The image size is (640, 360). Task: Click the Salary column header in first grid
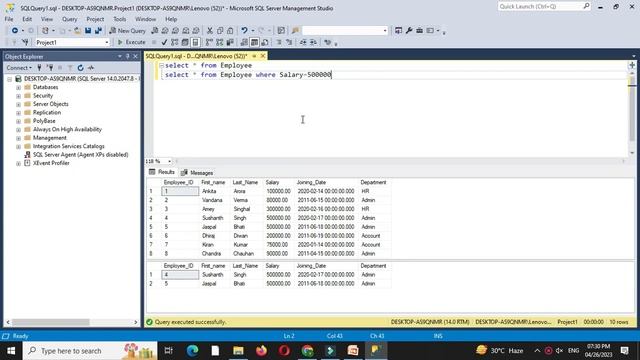[x=279, y=182]
